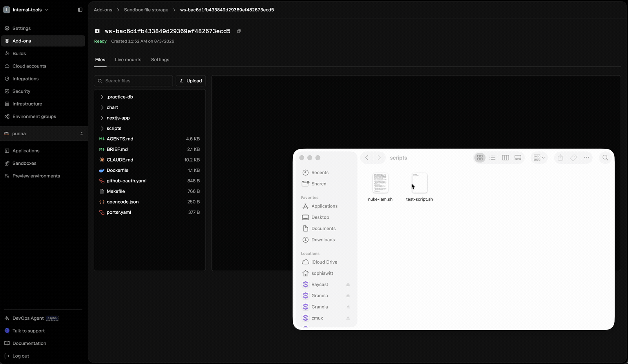Screen dimensions: 628x364
Task: Open Environment groups in the sidebar
Action: 43,116
